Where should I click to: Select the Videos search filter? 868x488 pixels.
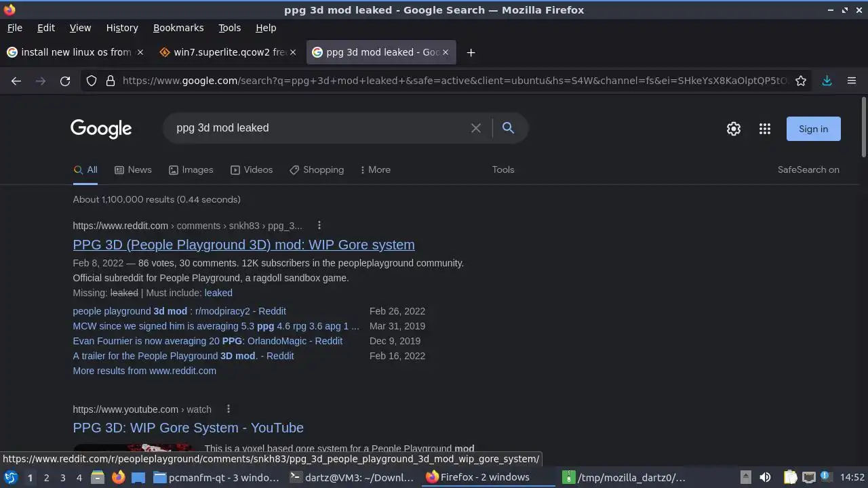pos(252,170)
